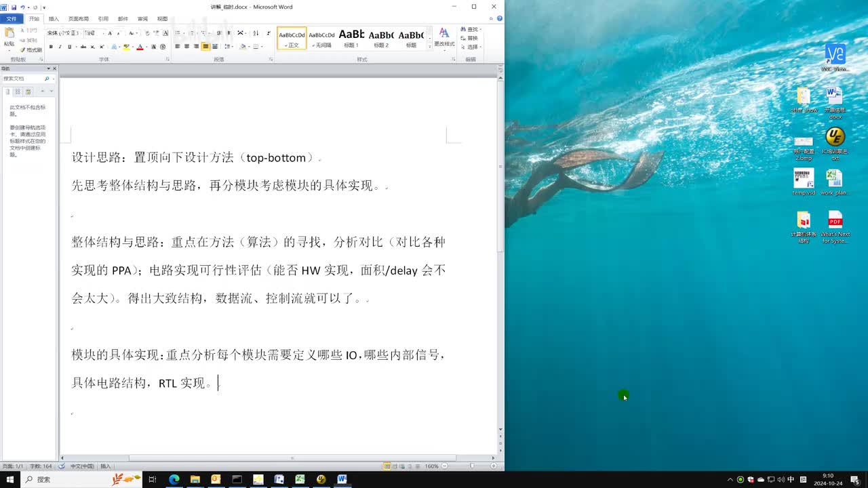Save the document with the floppy icon
Image resolution: width=868 pixels, height=488 pixels.
point(14,7)
